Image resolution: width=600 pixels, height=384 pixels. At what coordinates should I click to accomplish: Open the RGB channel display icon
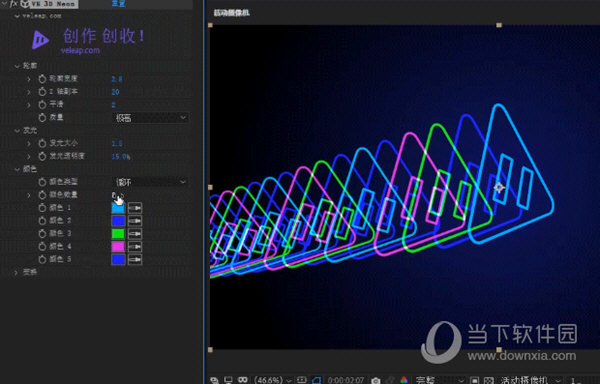pyautogui.click(x=404, y=380)
